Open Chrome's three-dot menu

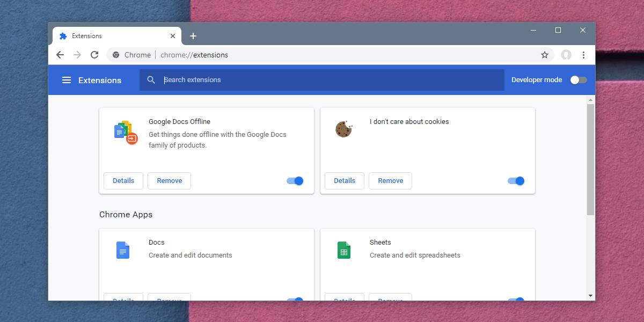[584, 55]
